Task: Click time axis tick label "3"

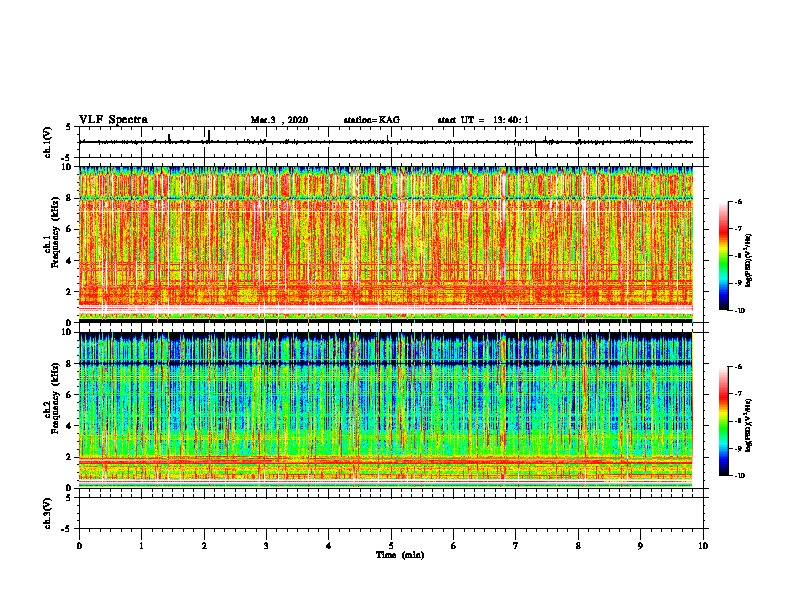Action: pos(266,546)
